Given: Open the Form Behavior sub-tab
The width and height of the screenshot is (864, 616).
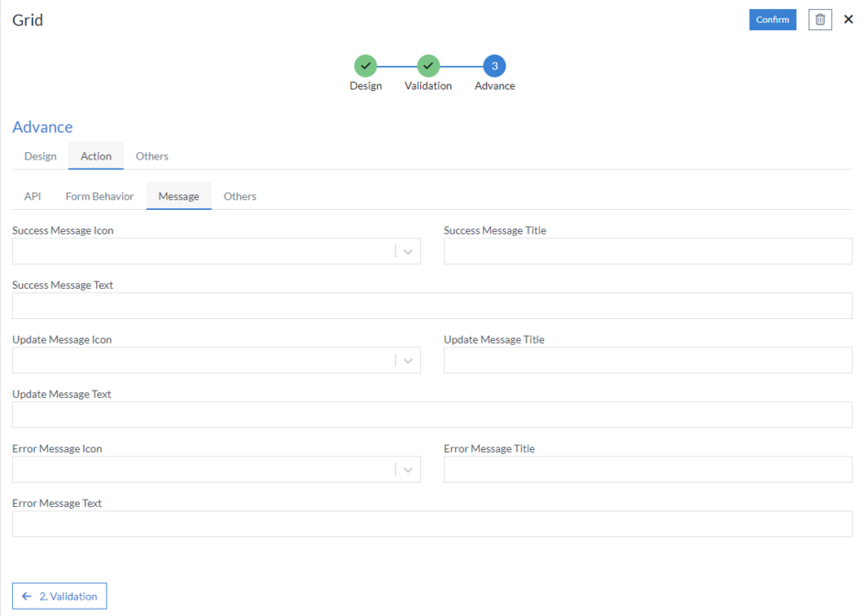Looking at the screenshot, I should click(99, 195).
